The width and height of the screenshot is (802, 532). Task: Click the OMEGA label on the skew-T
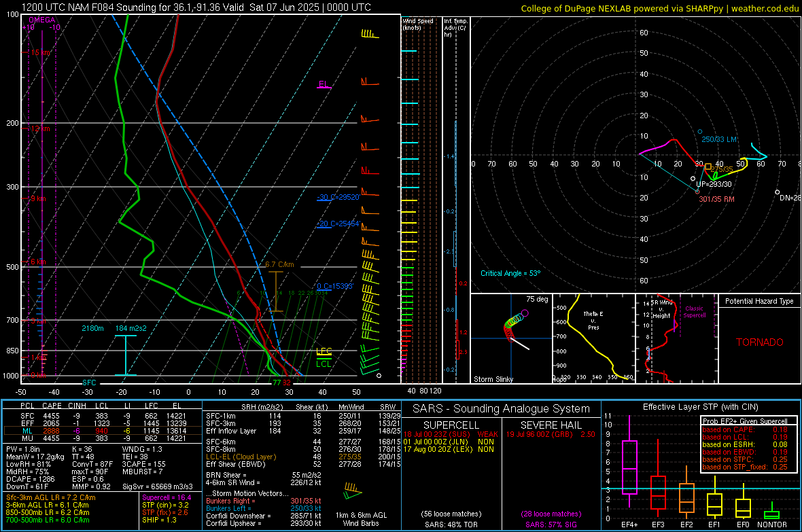tap(42, 20)
